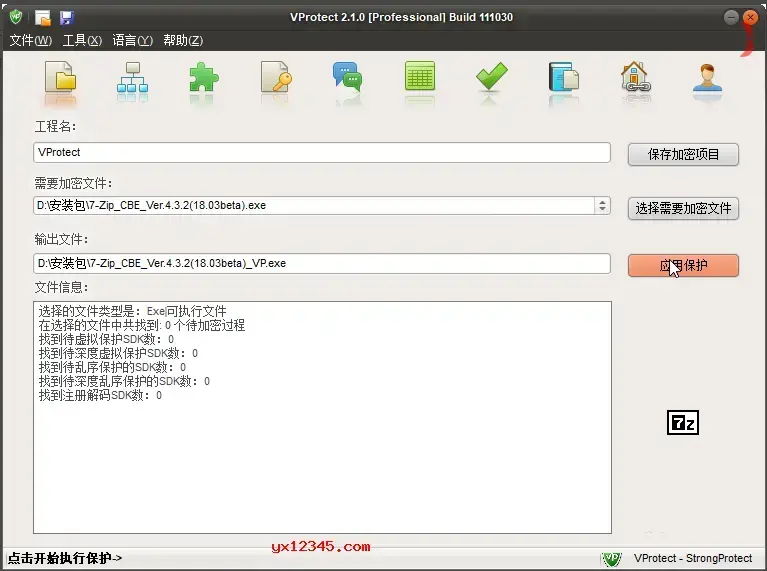Click the 文件信息 text area

(322, 417)
